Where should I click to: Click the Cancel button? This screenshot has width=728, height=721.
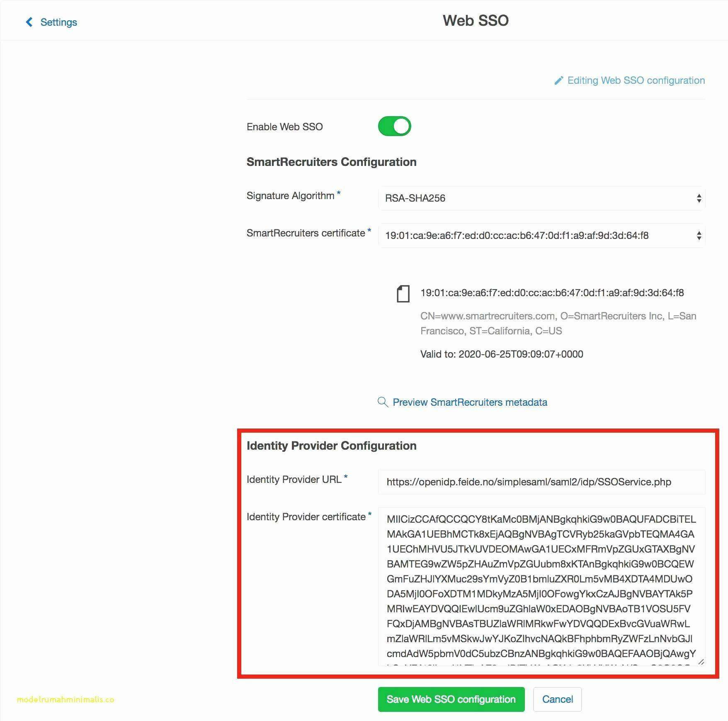[557, 699]
